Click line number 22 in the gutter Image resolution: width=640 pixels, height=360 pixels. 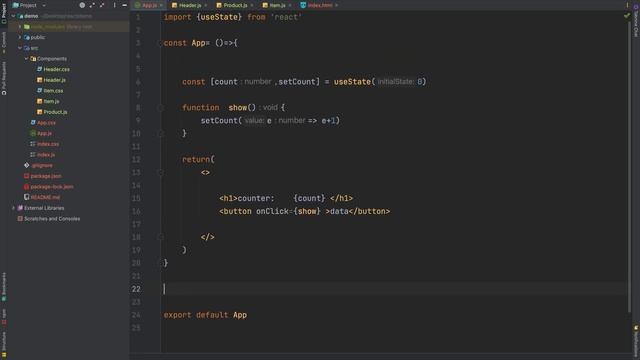tap(136, 289)
